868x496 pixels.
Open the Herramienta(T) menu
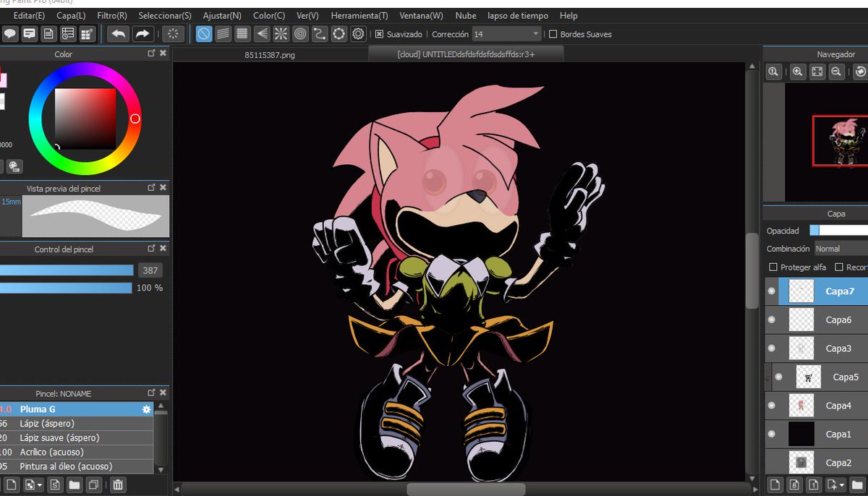[x=359, y=15]
